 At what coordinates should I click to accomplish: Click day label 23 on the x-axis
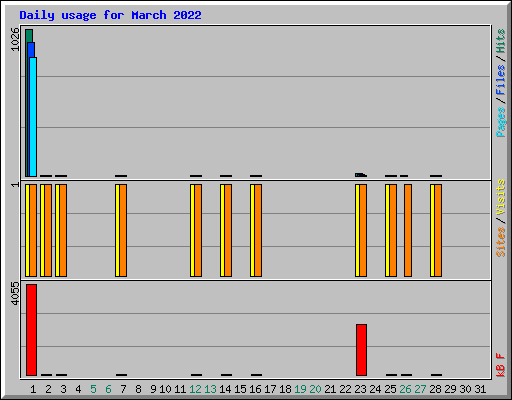(360, 389)
